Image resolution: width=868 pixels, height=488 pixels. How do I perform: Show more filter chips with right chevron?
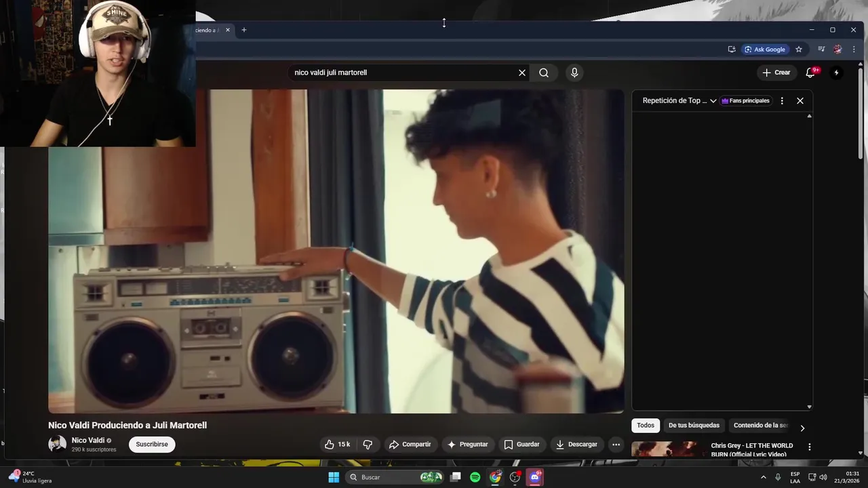[x=802, y=428]
